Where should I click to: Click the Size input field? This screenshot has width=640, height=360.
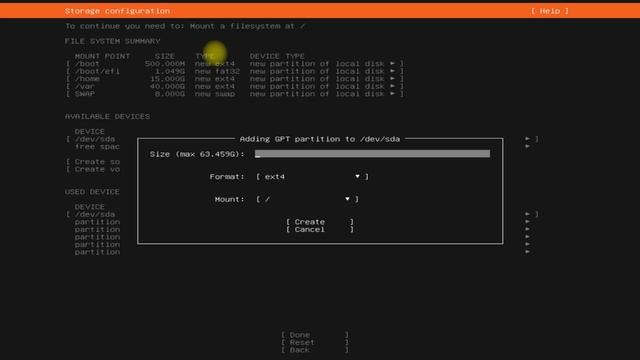tap(372, 154)
